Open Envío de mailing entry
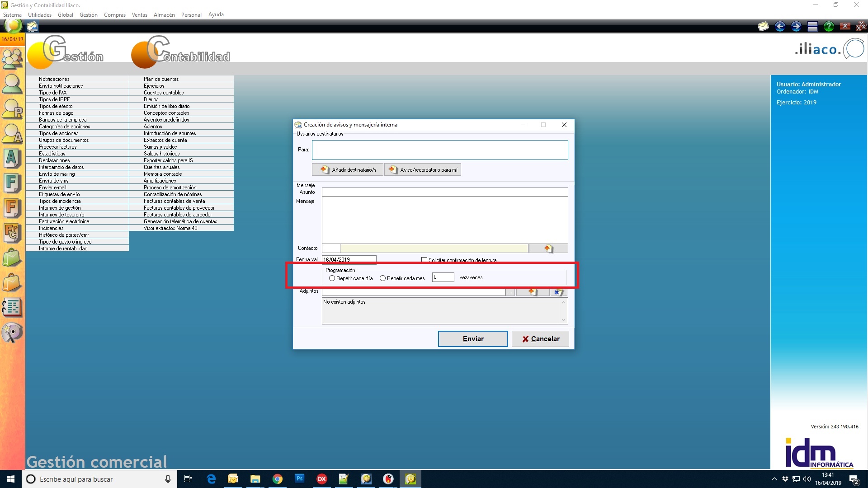The image size is (868, 488). tap(77, 174)
